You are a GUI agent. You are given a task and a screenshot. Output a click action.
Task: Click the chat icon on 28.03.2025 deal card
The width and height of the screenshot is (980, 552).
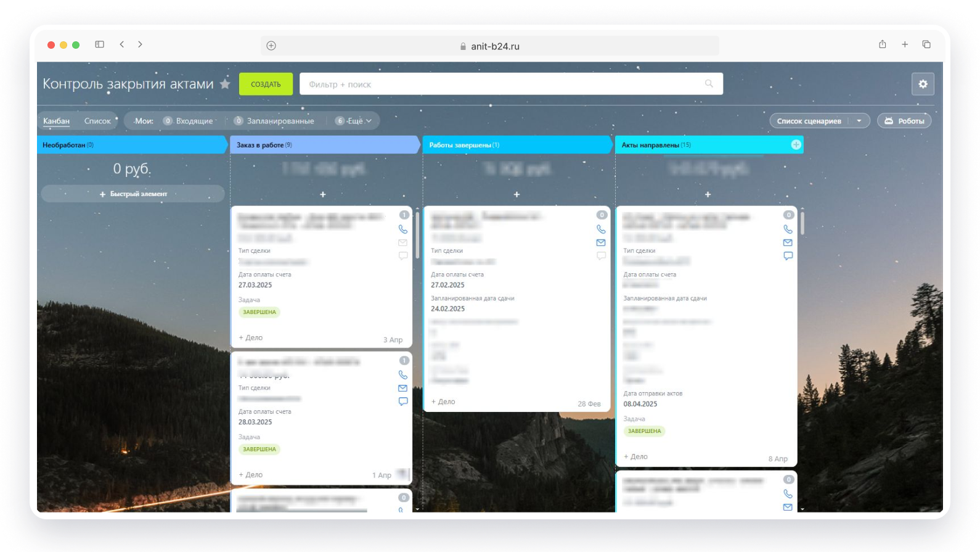pos(403,402)
